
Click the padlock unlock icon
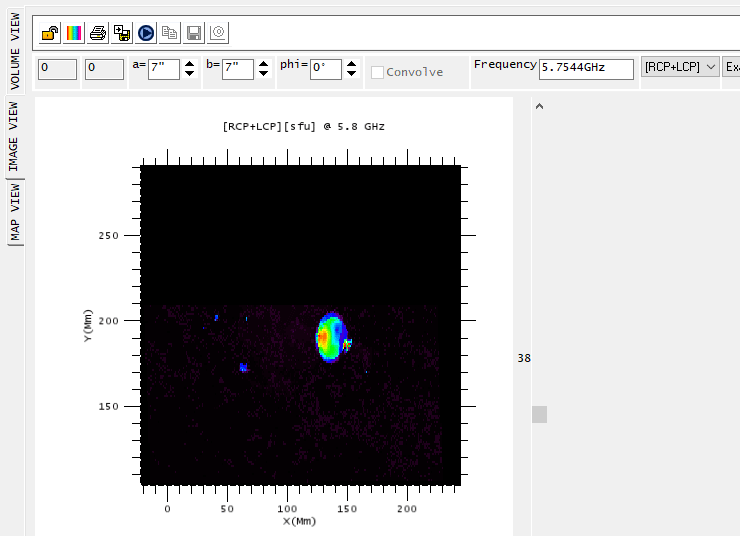click(50, 33)
